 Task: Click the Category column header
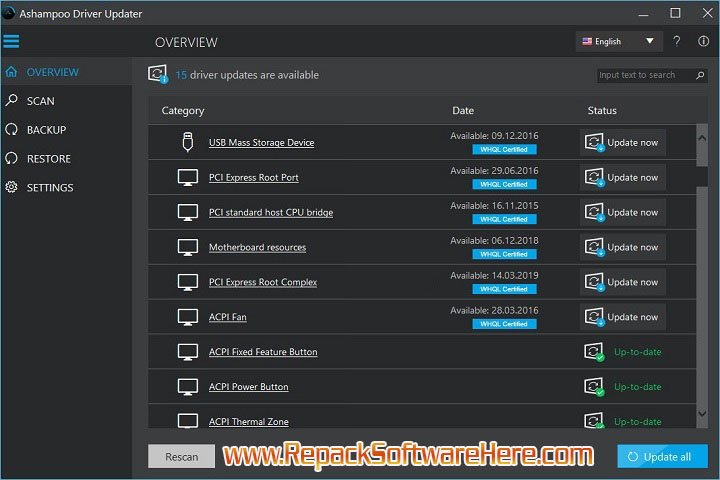[182, 111]
